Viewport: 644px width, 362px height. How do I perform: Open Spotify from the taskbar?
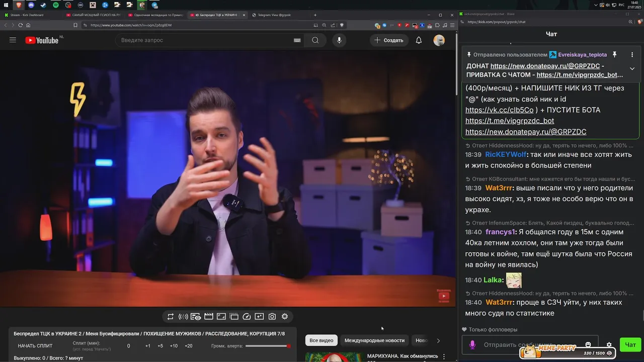(56, 5)
